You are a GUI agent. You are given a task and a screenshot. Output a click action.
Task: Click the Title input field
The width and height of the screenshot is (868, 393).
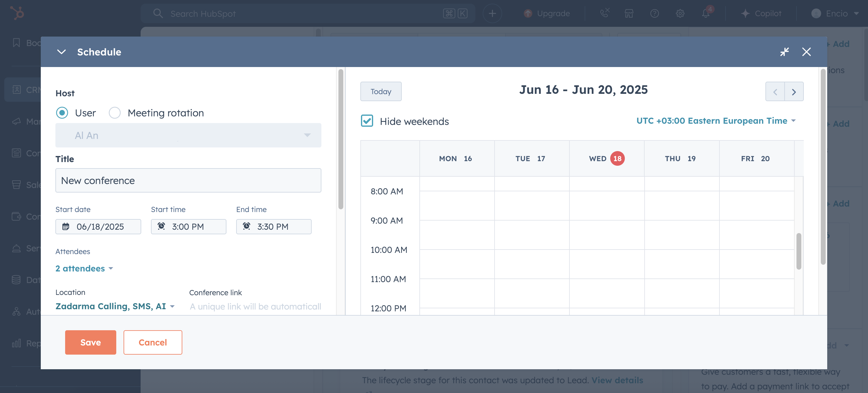(x=188, y=180)
